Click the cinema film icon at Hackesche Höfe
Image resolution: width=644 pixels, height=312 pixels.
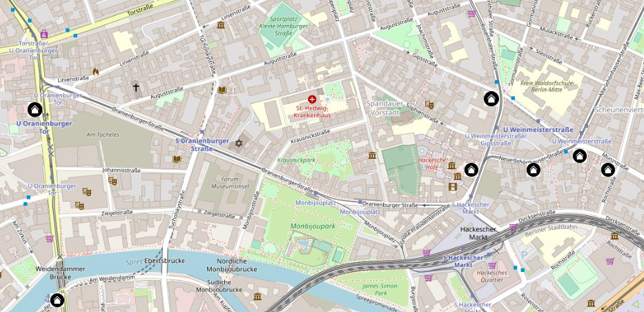[x=453, y=187]
